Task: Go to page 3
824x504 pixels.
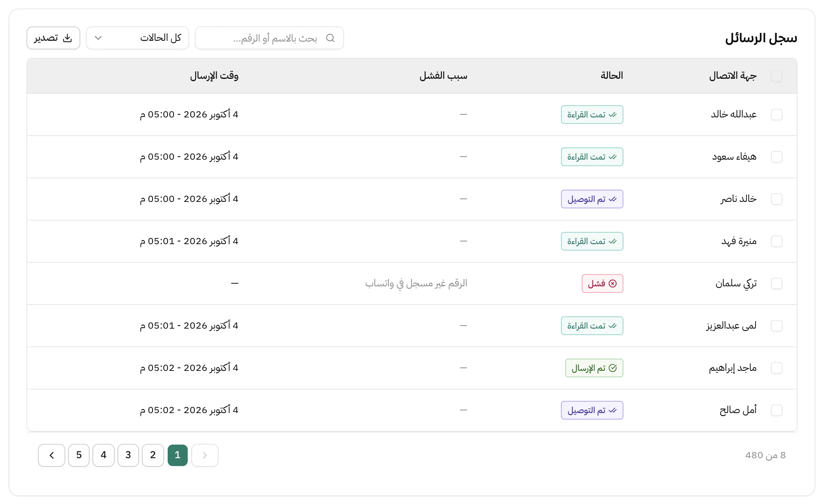Action: tap(128, 455)
